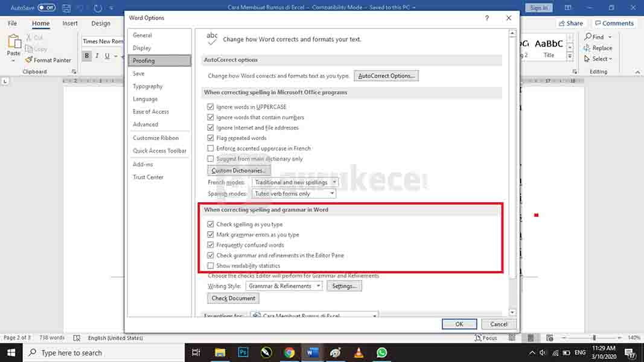The image size is (644, 362).
Task: Click the Custom Dictionaries button
Action: click(238, 171)
